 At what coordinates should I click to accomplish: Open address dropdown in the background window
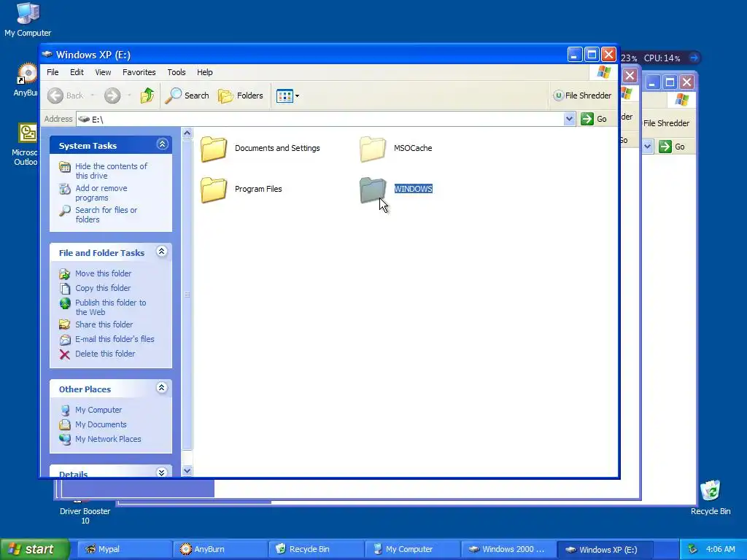click(x=648, y=147)
